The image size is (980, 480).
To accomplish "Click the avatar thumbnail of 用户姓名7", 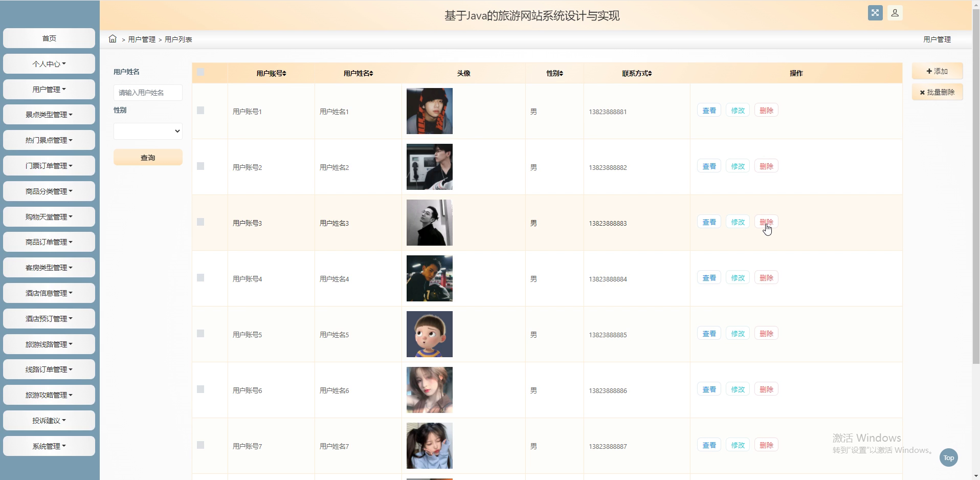I will pyautogui.click(x=430, y=446).
